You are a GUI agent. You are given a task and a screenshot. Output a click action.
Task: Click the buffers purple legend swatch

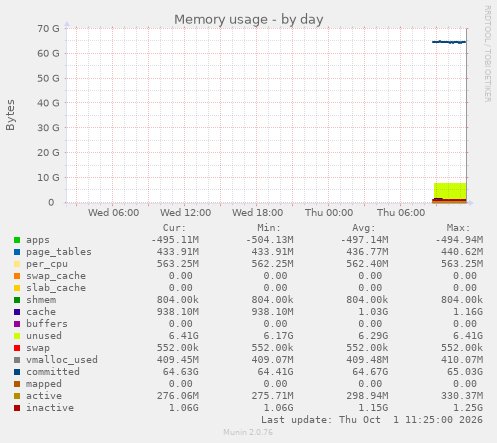(17, 324)
